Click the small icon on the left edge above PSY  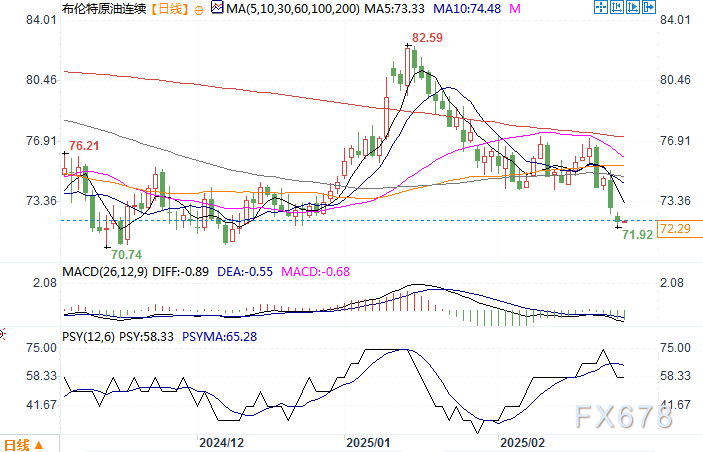click(3, 332)
